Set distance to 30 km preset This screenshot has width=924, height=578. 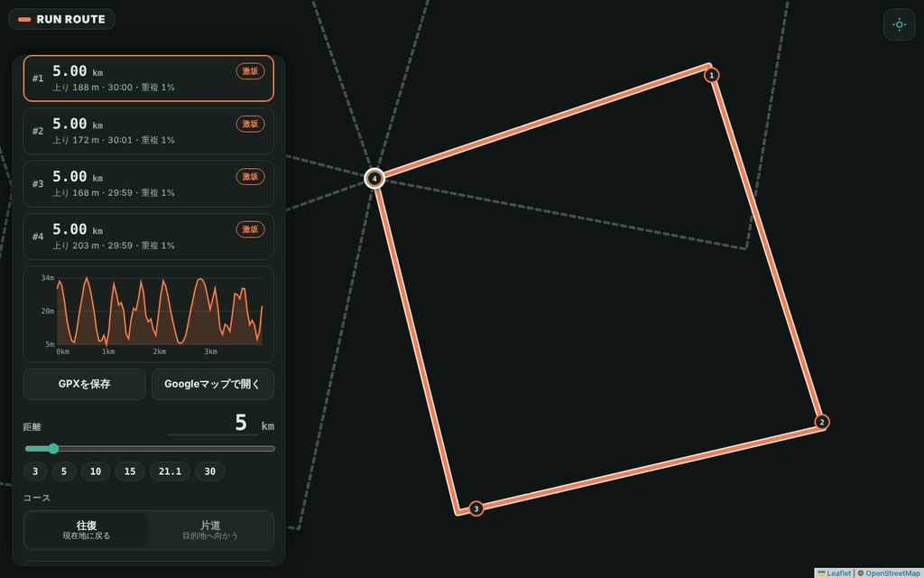(x=209, y=471)
